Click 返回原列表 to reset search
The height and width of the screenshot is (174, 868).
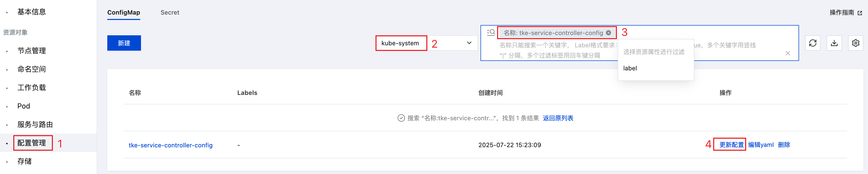click(x=558, y=118)
